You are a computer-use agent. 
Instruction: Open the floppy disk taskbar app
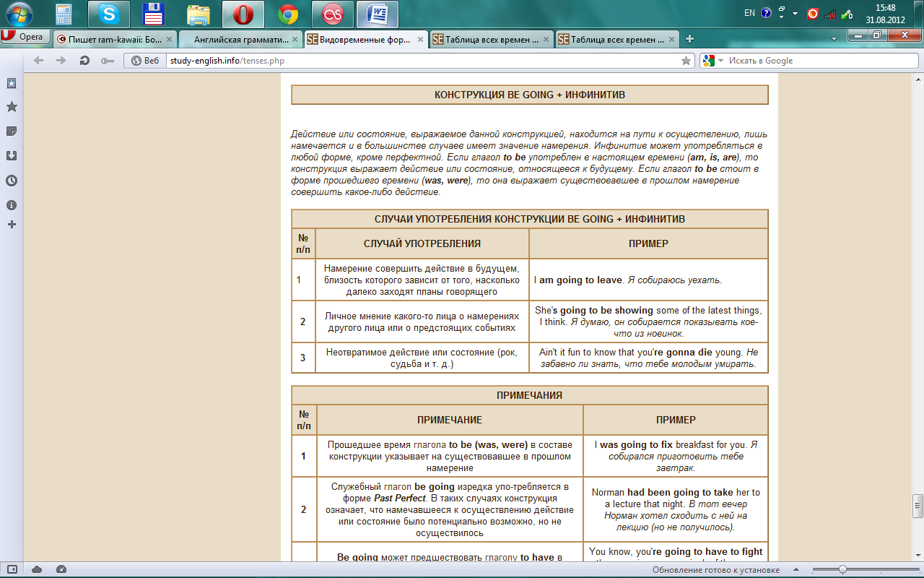pyautogui.click(x=153, y=14)
